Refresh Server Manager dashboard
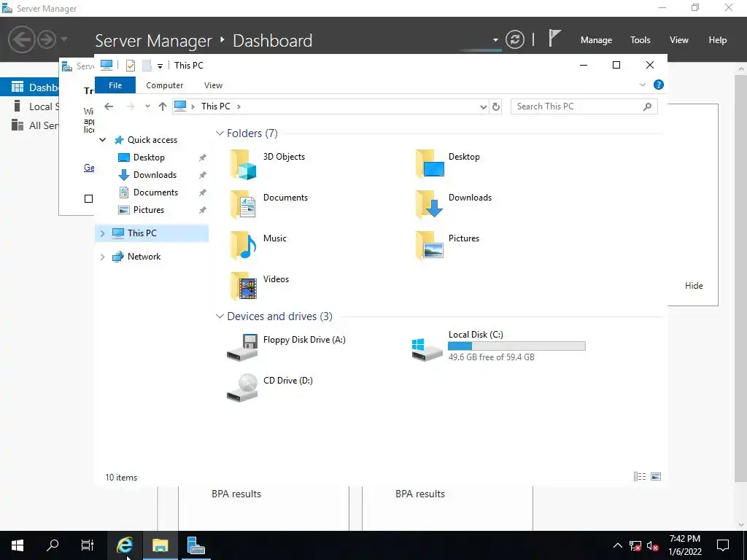This screenshot has height=560, width=747. click(x=515, y=39)
